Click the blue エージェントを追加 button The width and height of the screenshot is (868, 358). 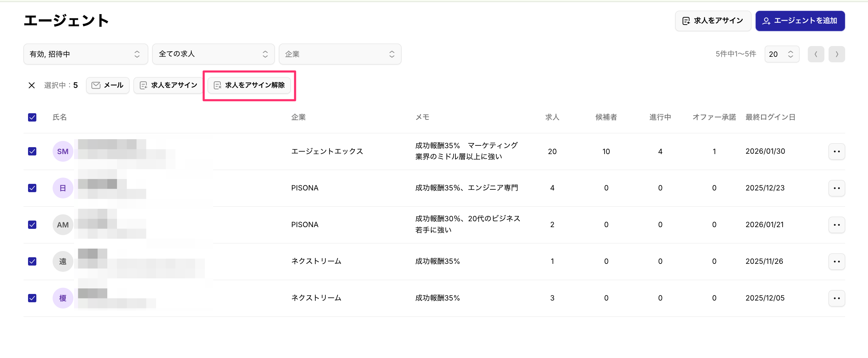[x=800, y=21]
